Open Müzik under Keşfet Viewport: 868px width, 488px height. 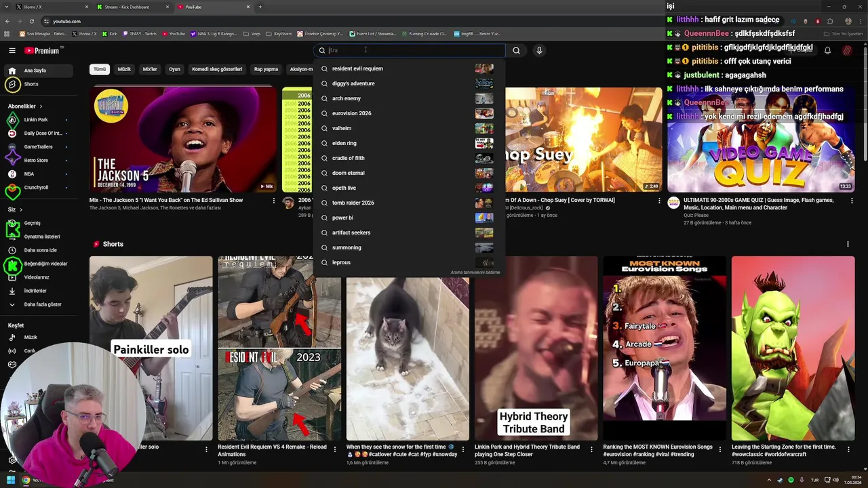point(39,337)
